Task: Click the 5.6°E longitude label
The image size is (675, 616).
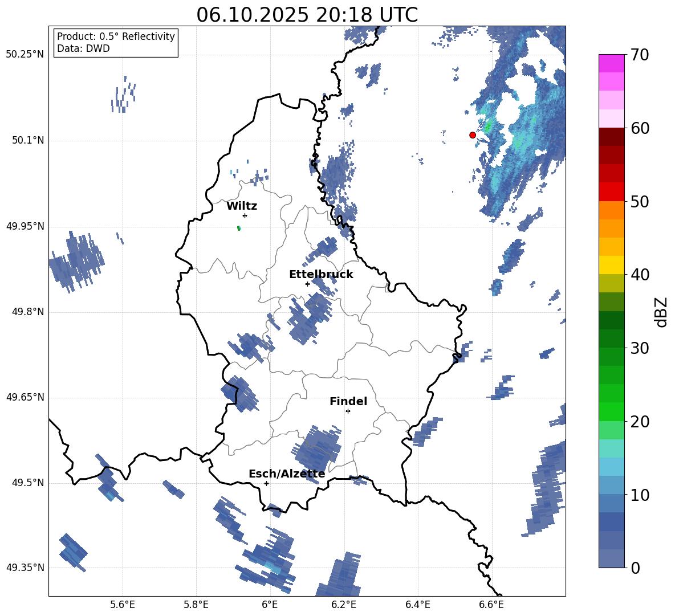Action: [122, 605]
